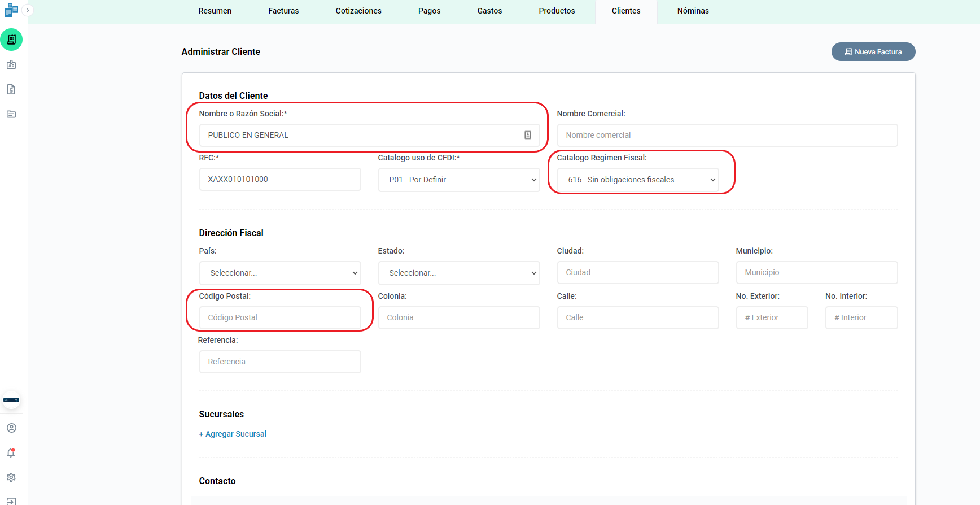The image size is (980, 505).
Task: Open the notifications bell icon
Action: [11, 452]
